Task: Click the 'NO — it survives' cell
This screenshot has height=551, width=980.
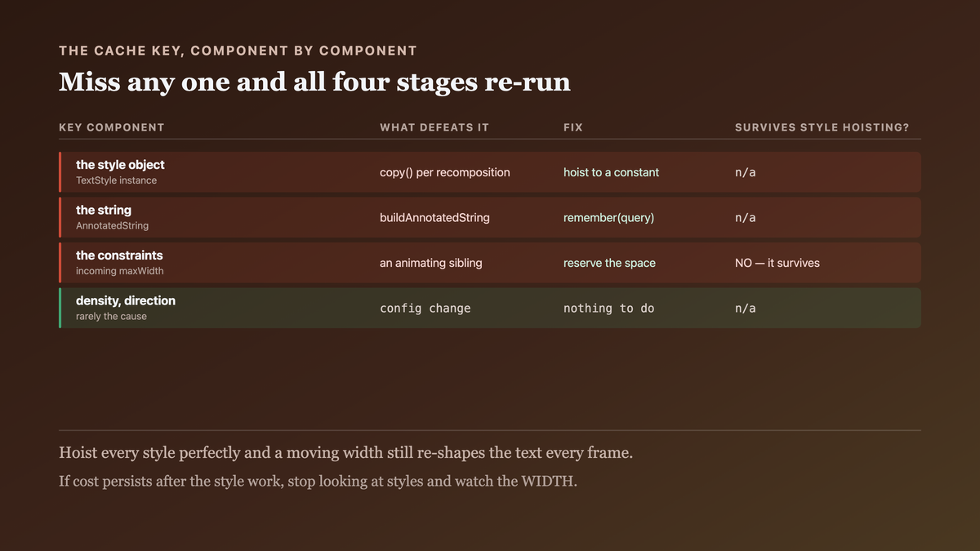Action: (777, 263)
